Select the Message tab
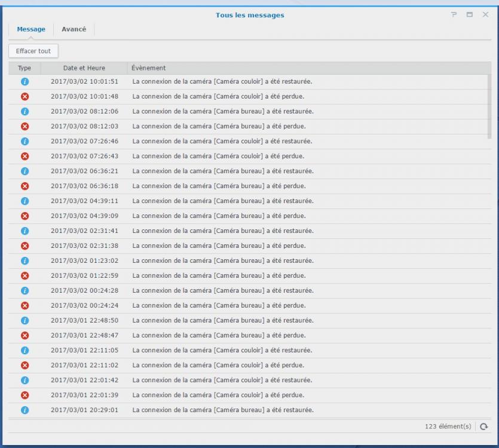Screen dimensions: 499x448 (x=31, y=30)
